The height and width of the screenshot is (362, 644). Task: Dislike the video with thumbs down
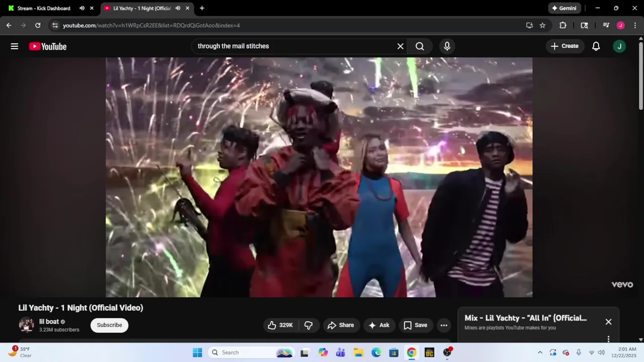coord(308,325)
